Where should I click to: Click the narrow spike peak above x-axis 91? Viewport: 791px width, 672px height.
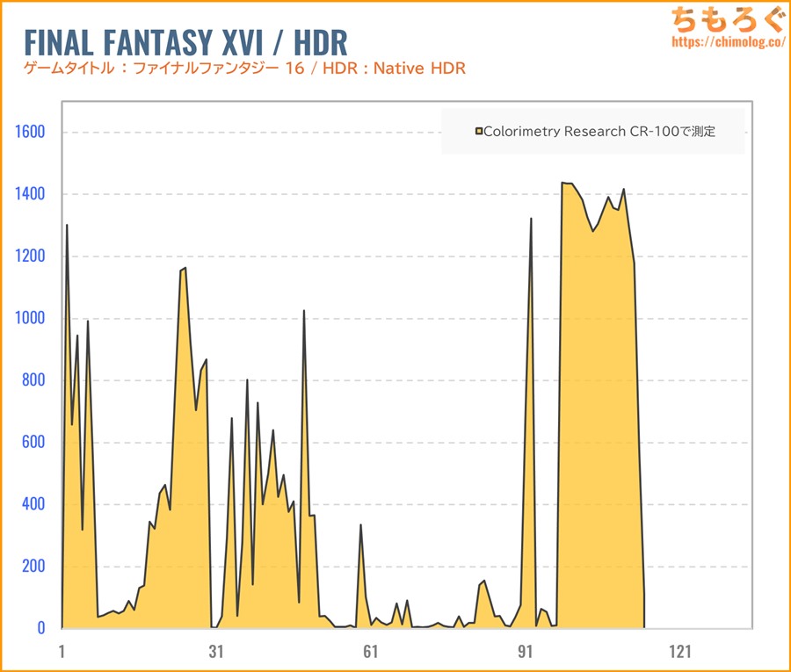(x=531, y=220)
